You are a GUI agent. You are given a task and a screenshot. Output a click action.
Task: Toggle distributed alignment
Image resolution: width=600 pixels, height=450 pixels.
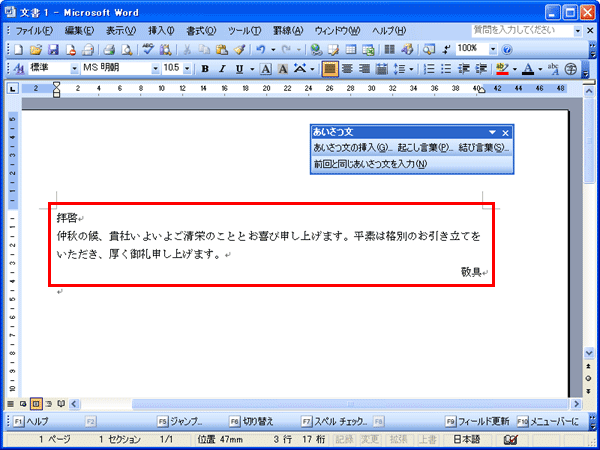(382, 69)
